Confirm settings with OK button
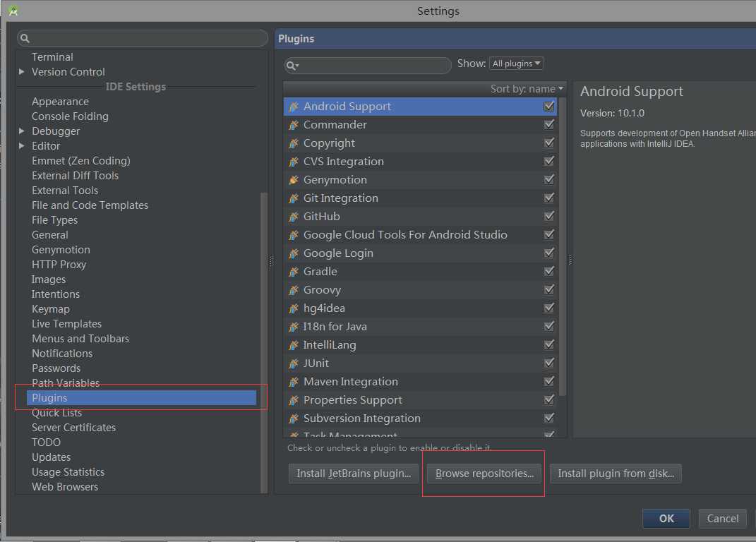 tap(666, 519)
